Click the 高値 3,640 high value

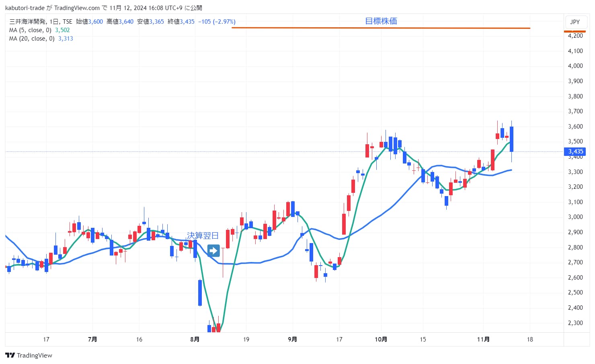(x=120, y=22)
